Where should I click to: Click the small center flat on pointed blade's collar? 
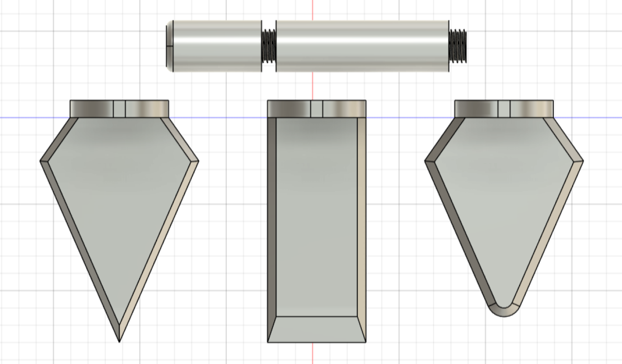click(119, 109)
